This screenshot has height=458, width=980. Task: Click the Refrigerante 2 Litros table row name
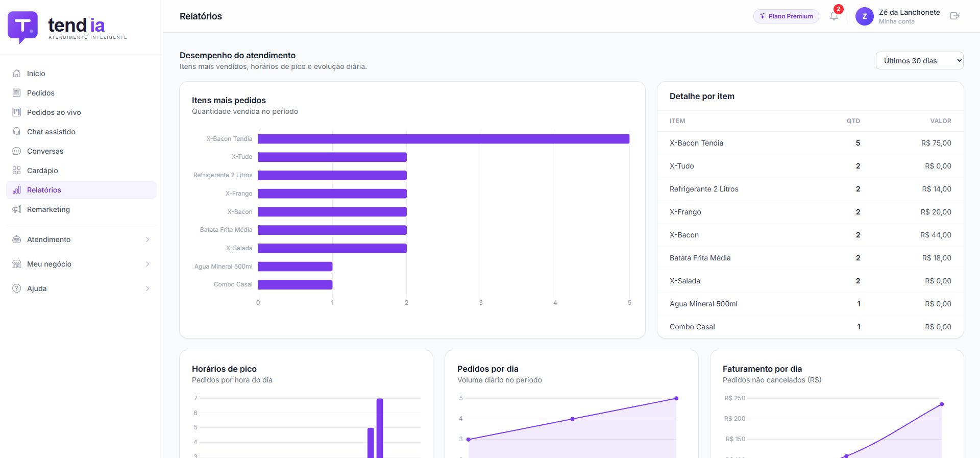click(x=704, y=189)
